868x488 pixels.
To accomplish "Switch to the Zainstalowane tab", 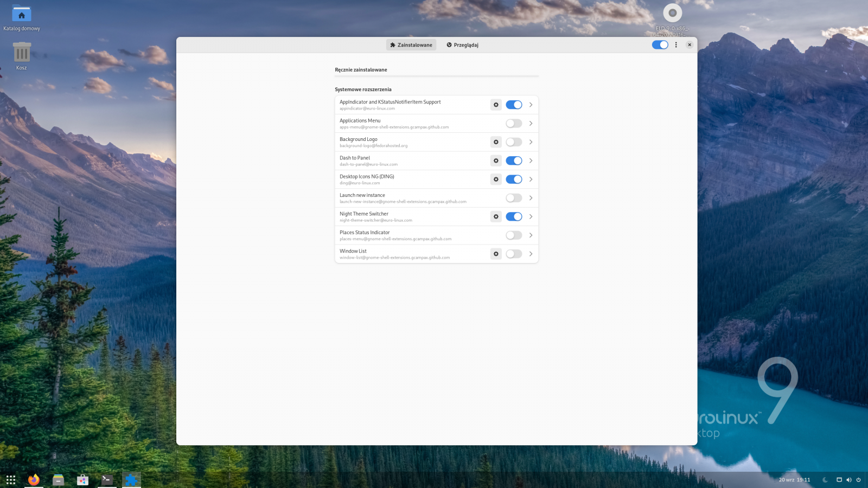I will 411,45.
